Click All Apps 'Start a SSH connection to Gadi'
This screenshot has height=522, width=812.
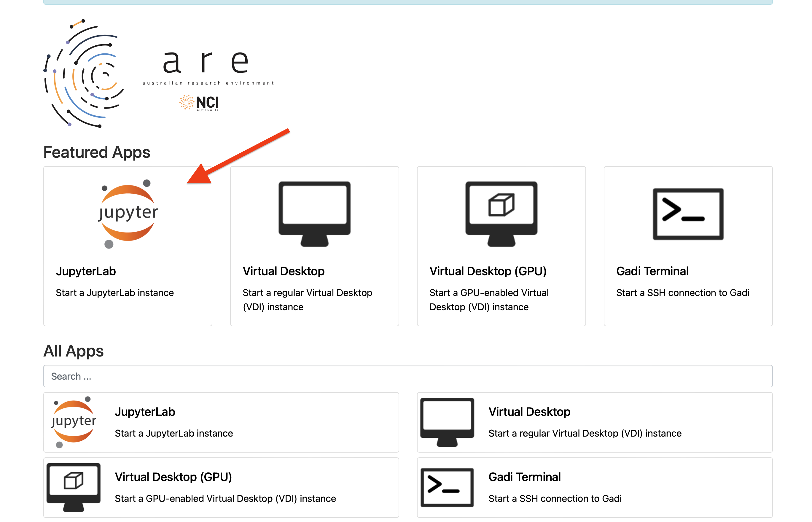[555, 498]
